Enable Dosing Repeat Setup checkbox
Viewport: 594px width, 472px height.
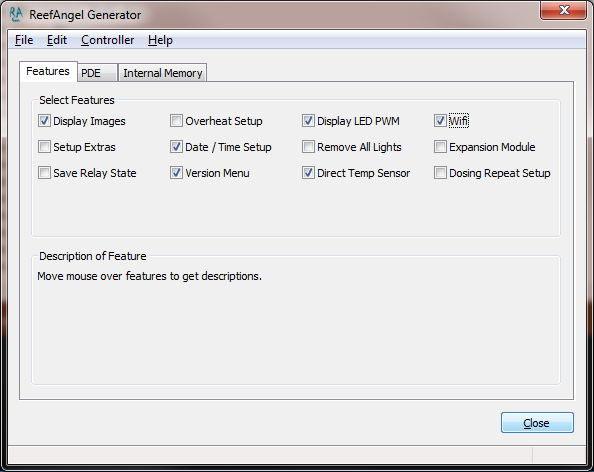click(440, 173)
